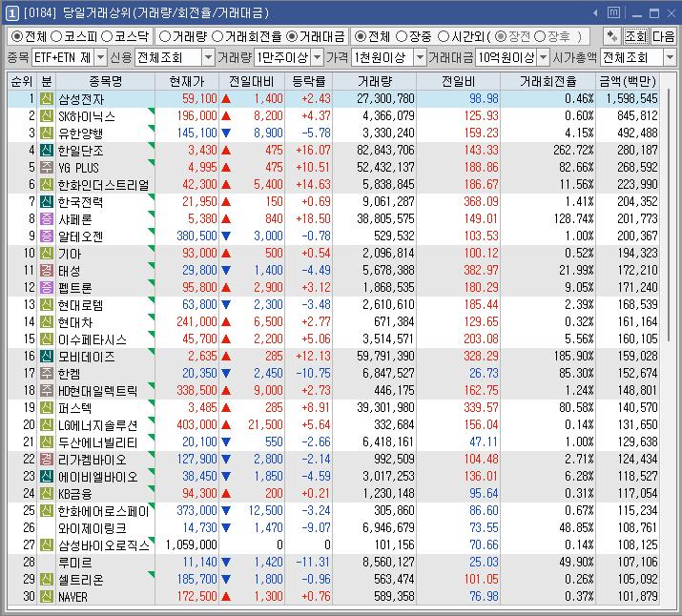Screen dimensions: 682x616
Task: Click 신 badge icon next to SK하이닉스
Action: [x=47, y=115]
